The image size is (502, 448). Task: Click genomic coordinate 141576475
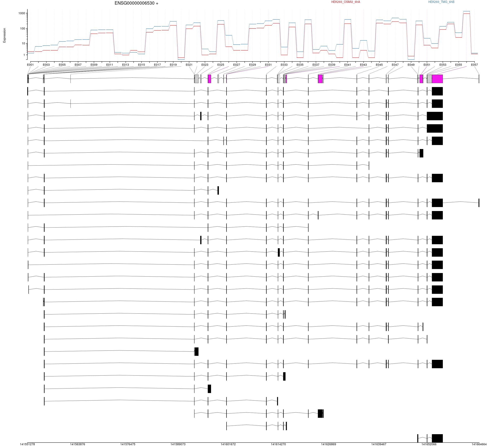coord(128,444)
